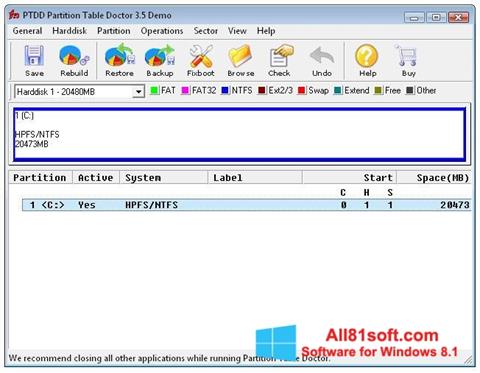Expand the Harddisk 1 - 20480MB dropdown
Screen dimensions: 480x373
point(138,91)
